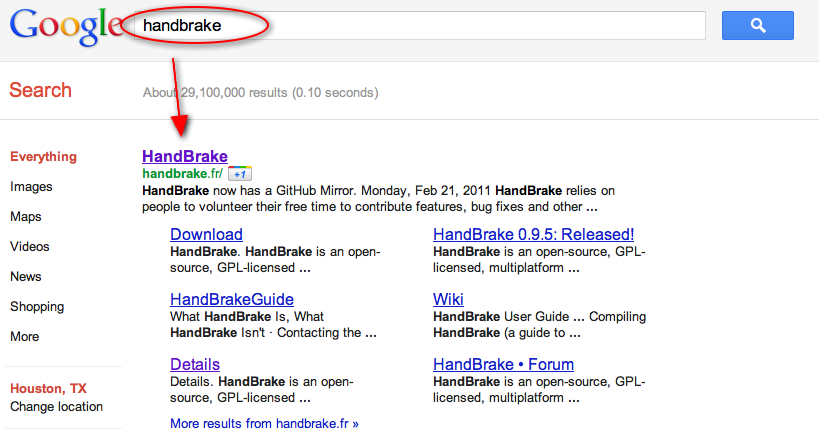The width and height of the screenshot is (819, 438).
Task: Expand the More search categories
Action: coord(25,337)
